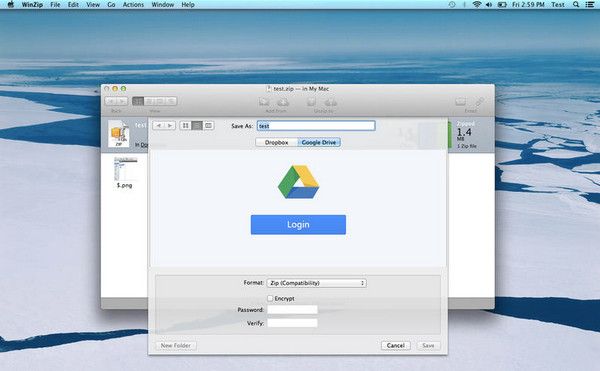Viewport: 600px width, 371px height.
Task: Click the Time Machine icon in menu bar
Action: [452, 5]
